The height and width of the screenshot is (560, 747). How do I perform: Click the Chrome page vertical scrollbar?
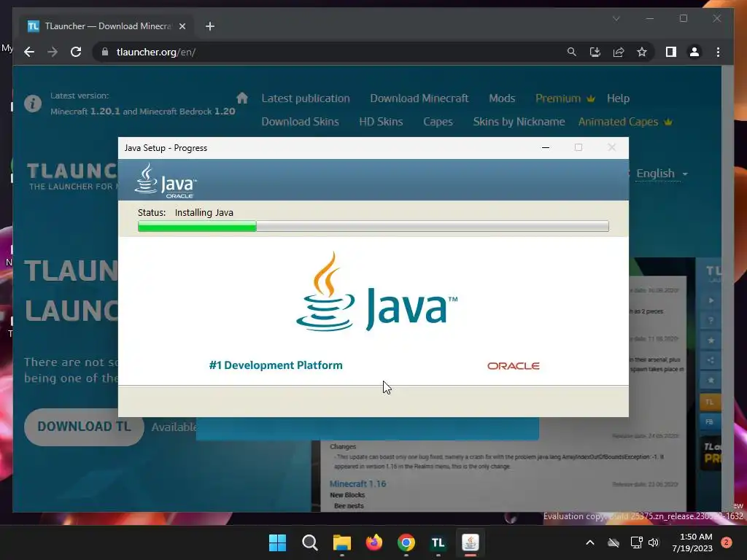727,289
